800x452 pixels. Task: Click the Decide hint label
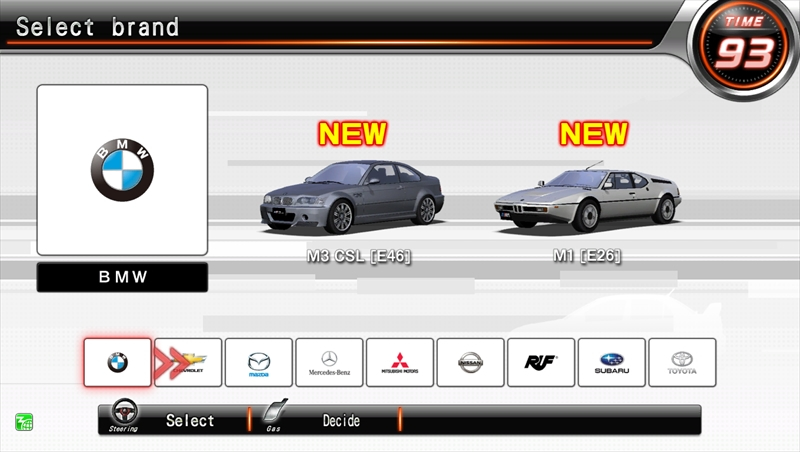pos(341,421)
